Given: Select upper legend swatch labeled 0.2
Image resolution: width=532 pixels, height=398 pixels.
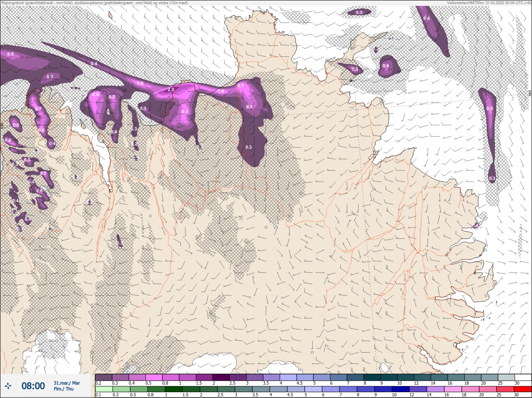Looking at the screenshot, I should coord(103,377).
